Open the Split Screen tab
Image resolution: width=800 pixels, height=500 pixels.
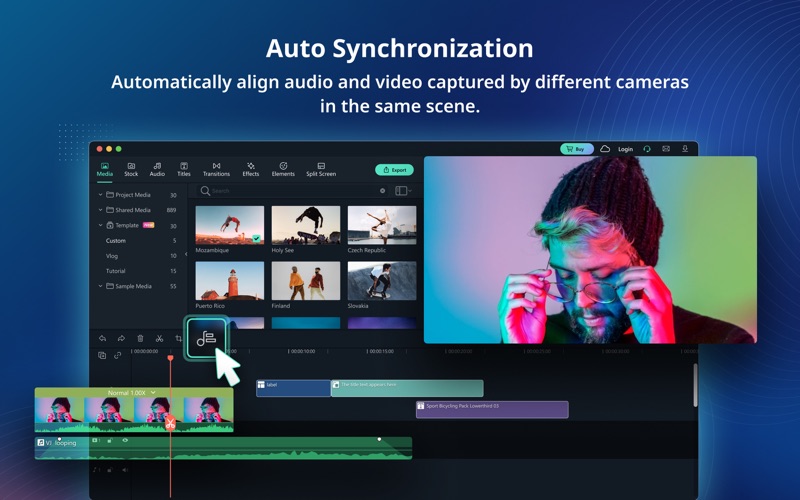(321, 169)
